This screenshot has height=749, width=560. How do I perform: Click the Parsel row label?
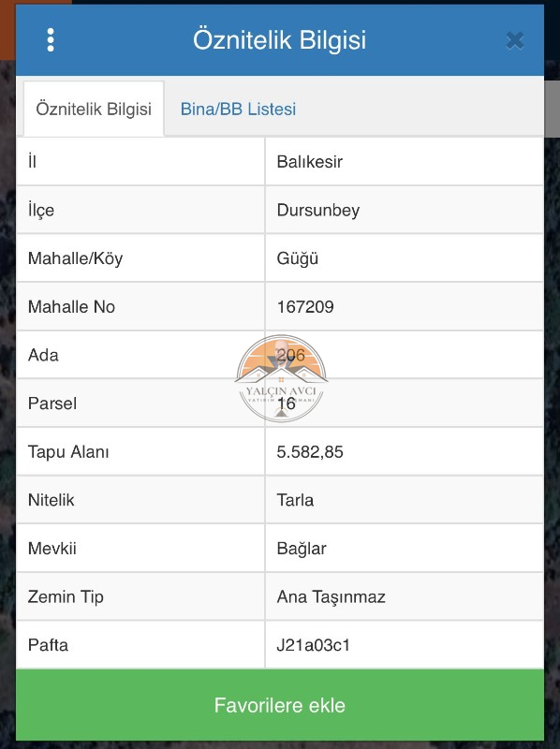pos(52,404)
